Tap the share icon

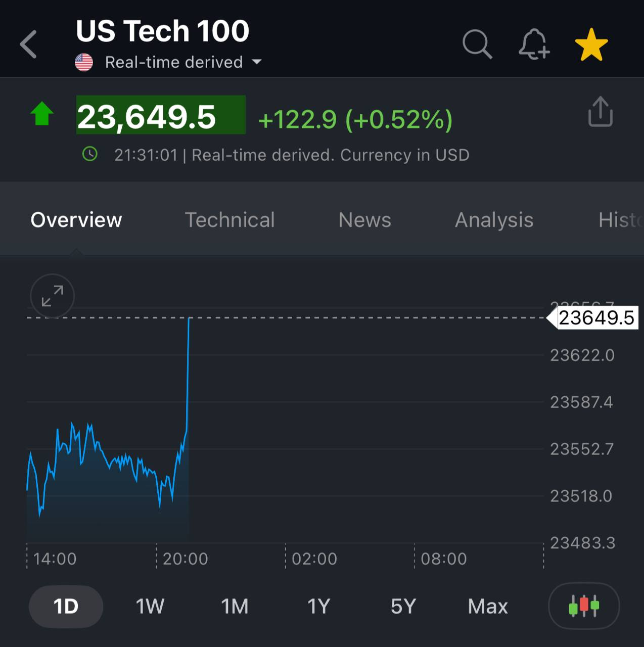[x=600, y=112]
